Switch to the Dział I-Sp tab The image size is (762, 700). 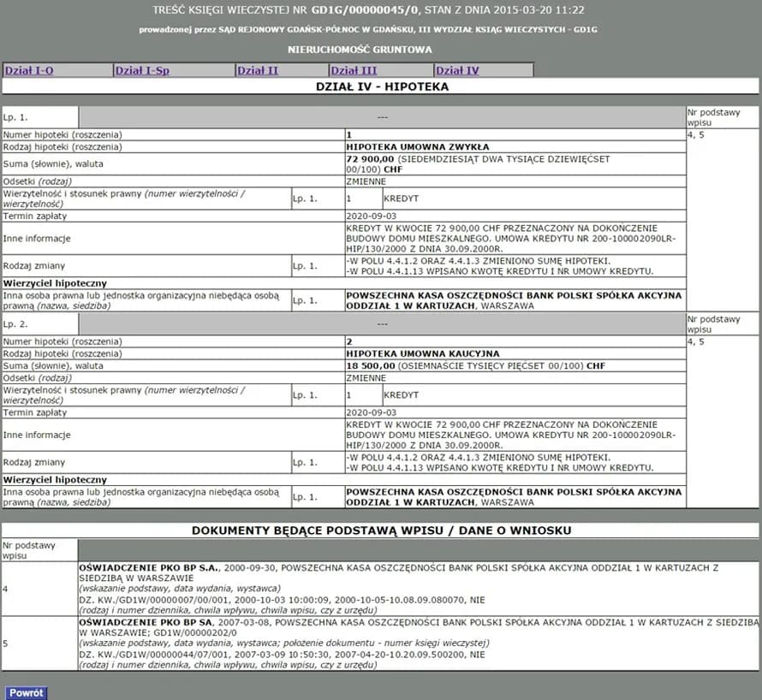[142, 70]
